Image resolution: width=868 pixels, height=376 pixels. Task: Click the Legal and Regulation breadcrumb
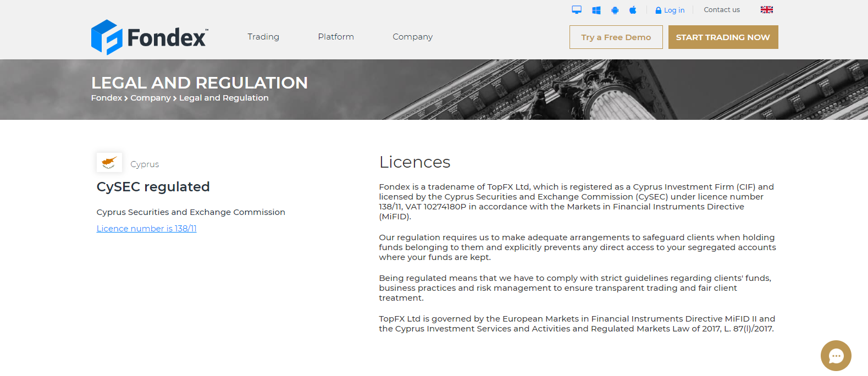[x=224, y=98]
